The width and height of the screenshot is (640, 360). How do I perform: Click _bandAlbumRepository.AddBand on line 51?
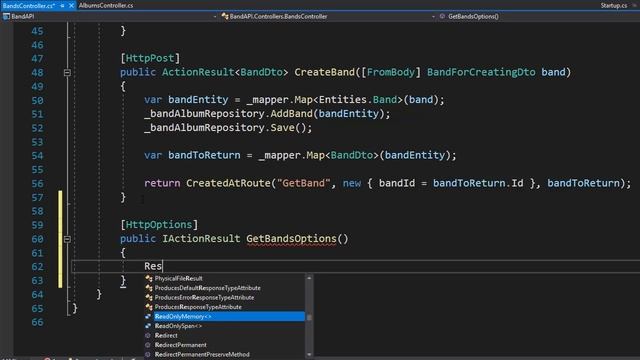228,114
